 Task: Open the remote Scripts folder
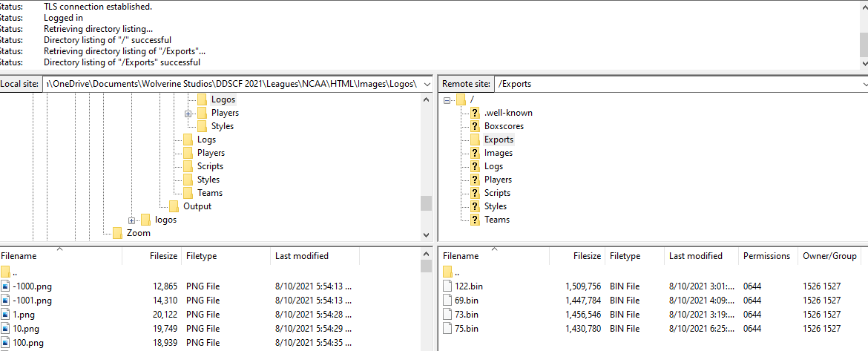(497, 193)
